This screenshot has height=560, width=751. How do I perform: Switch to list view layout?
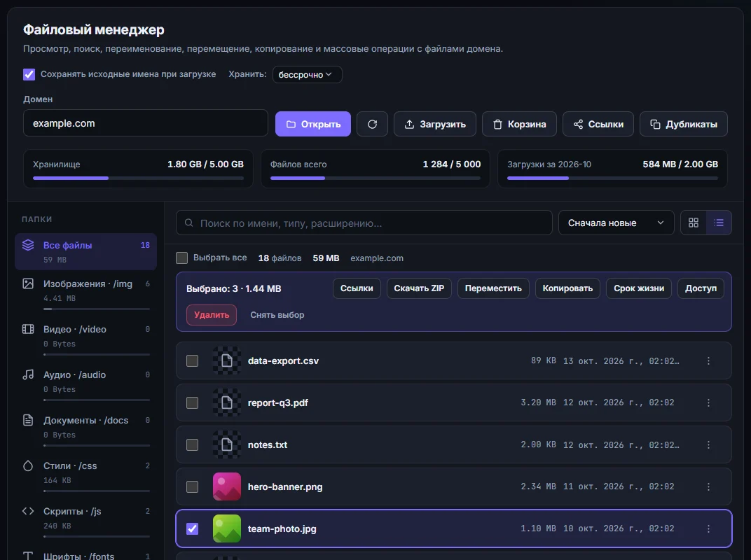(719, 223)
